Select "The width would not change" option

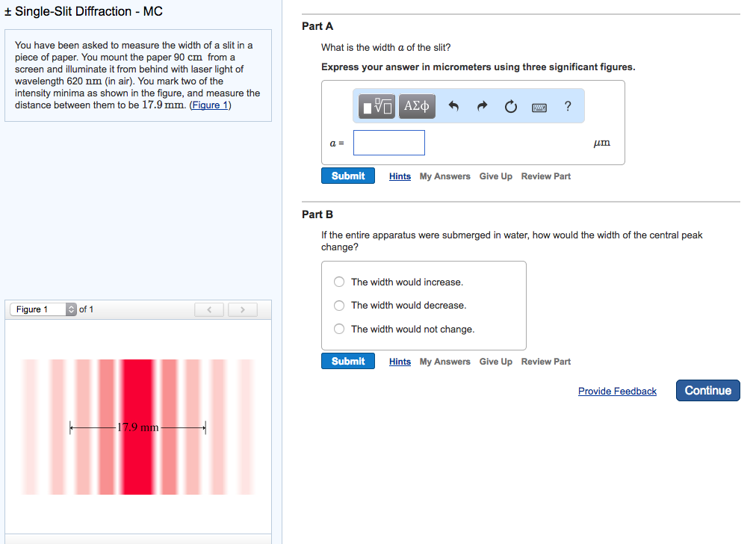coord(339,329)
